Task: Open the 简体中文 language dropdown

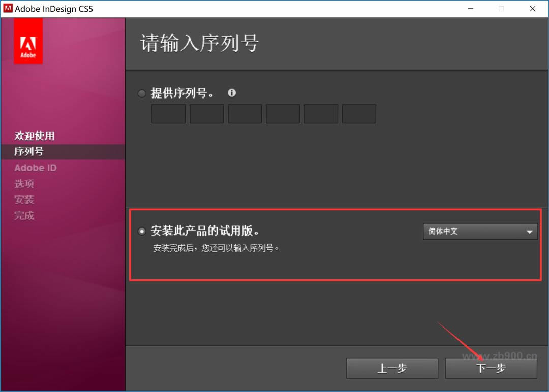Action: 479,232
